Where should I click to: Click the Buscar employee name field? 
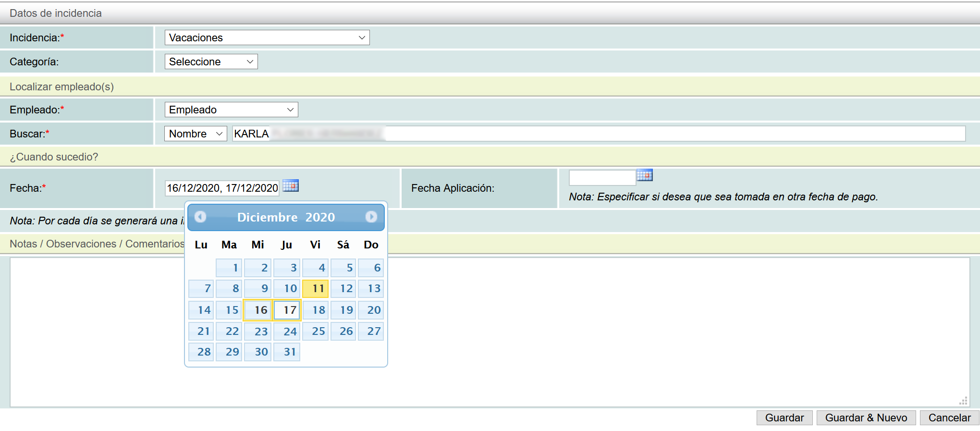pos(598,134)
